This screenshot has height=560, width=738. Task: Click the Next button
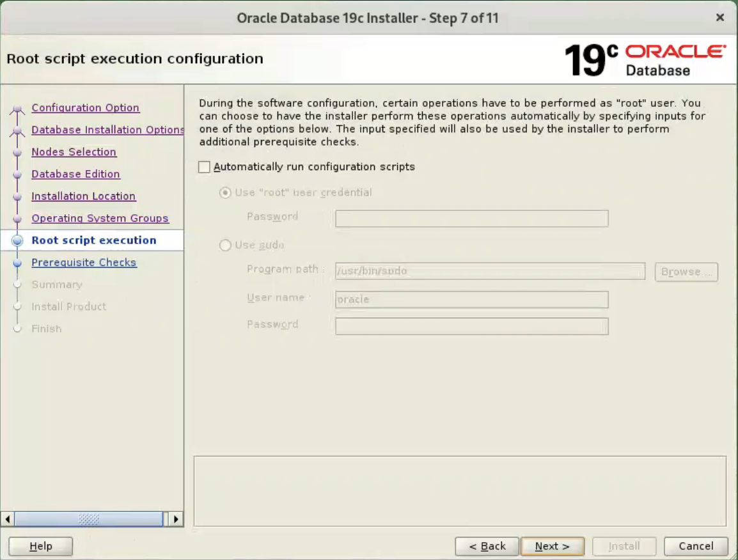553,547
